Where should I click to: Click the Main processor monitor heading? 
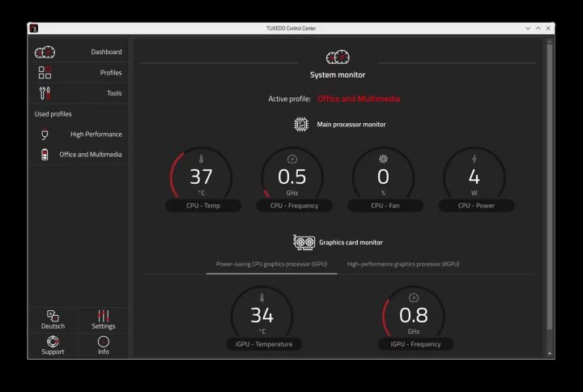tap(351, 125)
